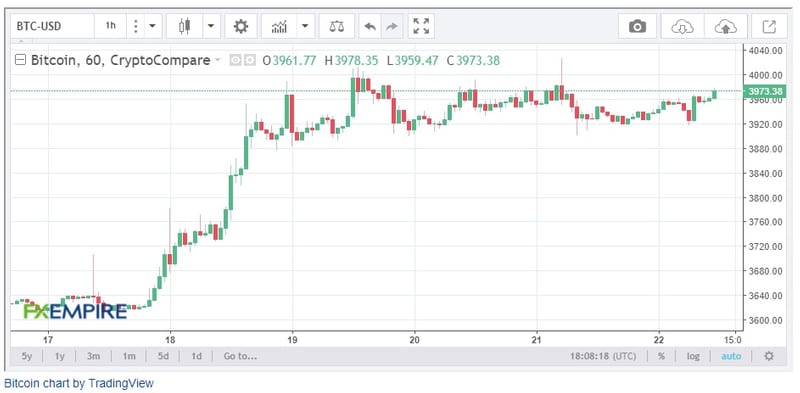Toggle fullscreen mode icon
800x393 pixels.
(421, 26)
